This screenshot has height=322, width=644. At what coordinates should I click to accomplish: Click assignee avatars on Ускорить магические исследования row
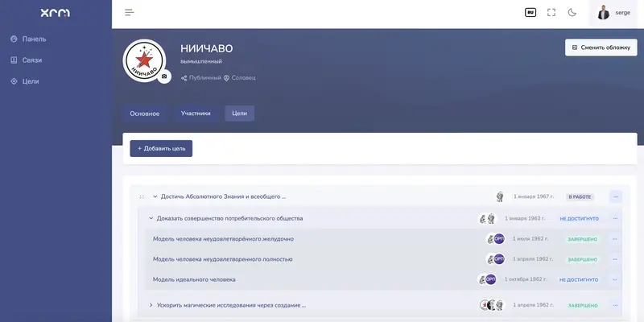coord(492,305)
